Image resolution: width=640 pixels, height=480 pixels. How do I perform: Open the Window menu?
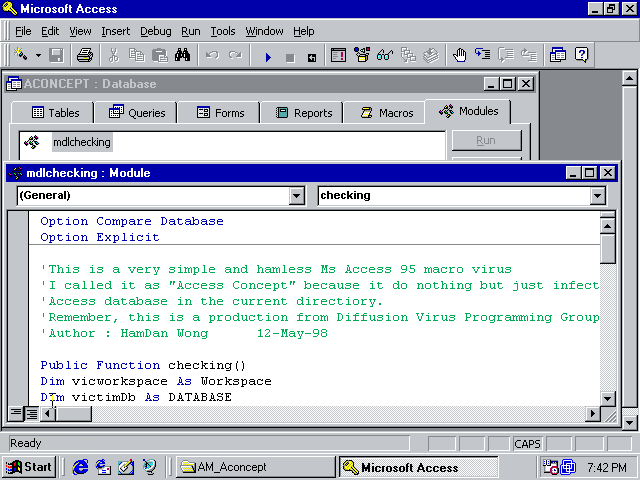pos(264,31)
